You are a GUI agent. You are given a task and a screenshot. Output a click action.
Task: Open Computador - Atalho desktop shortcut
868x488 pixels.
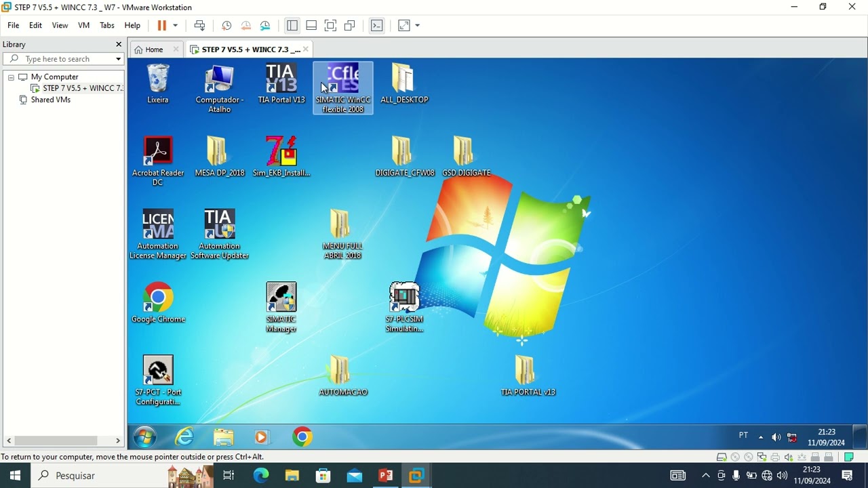(x=220, y=88)
